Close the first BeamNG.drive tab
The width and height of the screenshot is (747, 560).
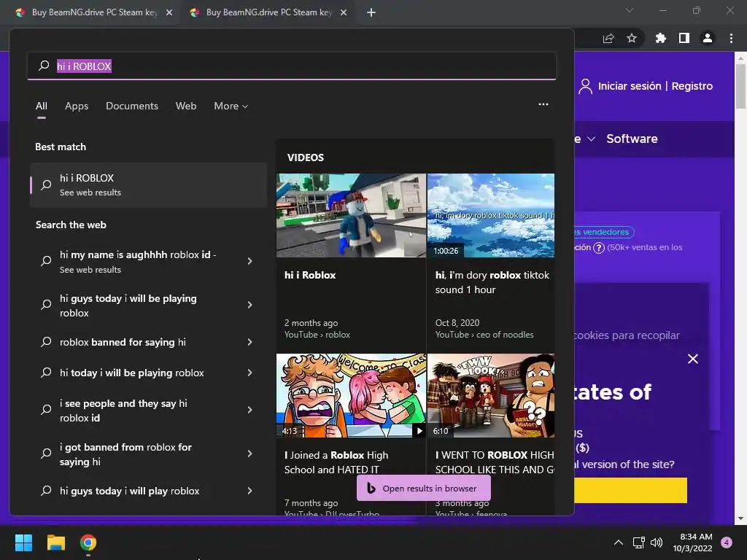[x=169, y=12]
